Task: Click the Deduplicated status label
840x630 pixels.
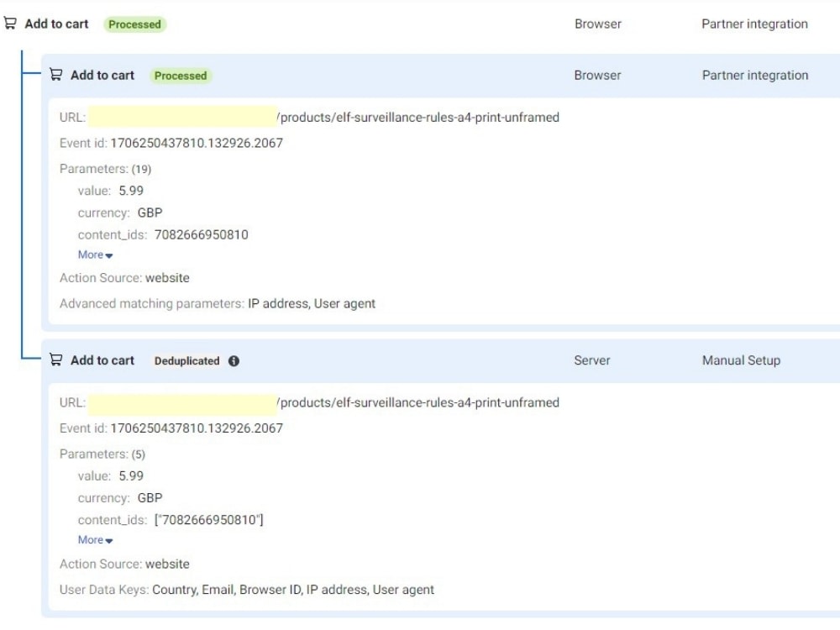Action: tap(186, 360)
